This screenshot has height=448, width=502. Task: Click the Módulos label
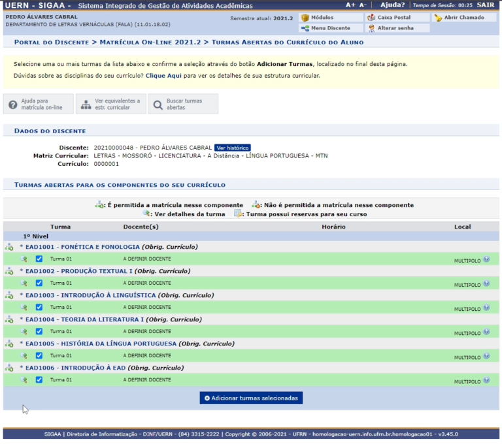[x=322, y=18]
